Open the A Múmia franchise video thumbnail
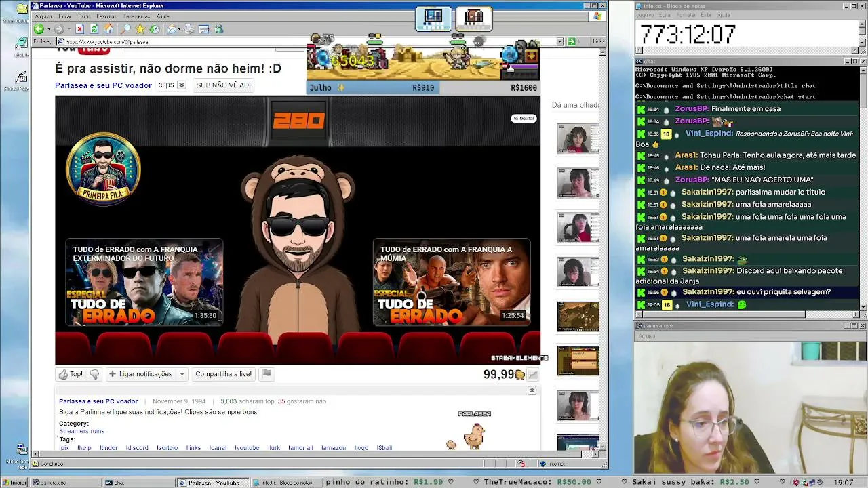Viewport: 868px width, 488px height. coord(452,282)
